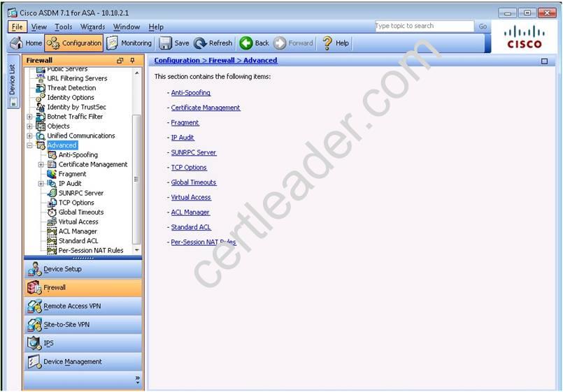Select Unified Communications tree icon
This screenshot has height=392, width=563.
pyautogui.click(x=41, y=136)
